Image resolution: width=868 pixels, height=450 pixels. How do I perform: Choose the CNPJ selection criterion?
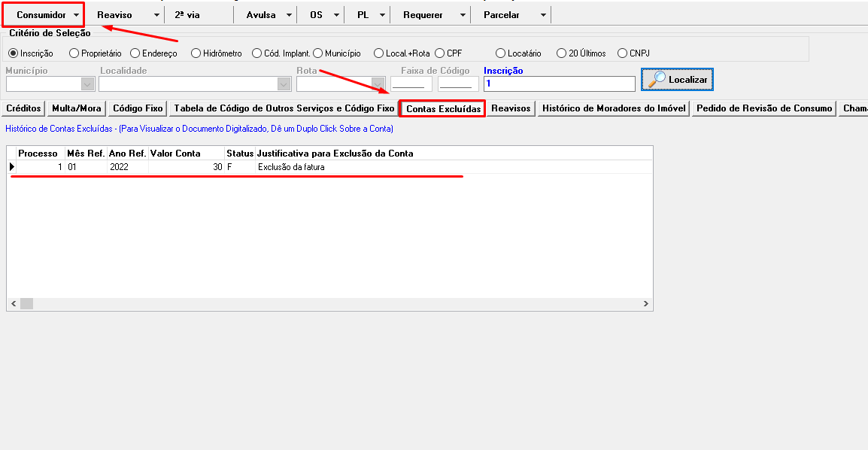click(x=623, y=53)
